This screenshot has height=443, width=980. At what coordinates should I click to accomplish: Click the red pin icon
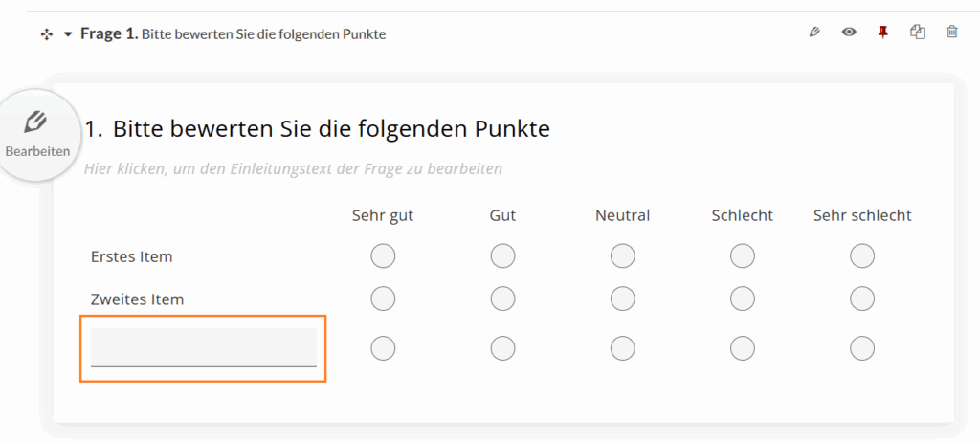point(882,33)
